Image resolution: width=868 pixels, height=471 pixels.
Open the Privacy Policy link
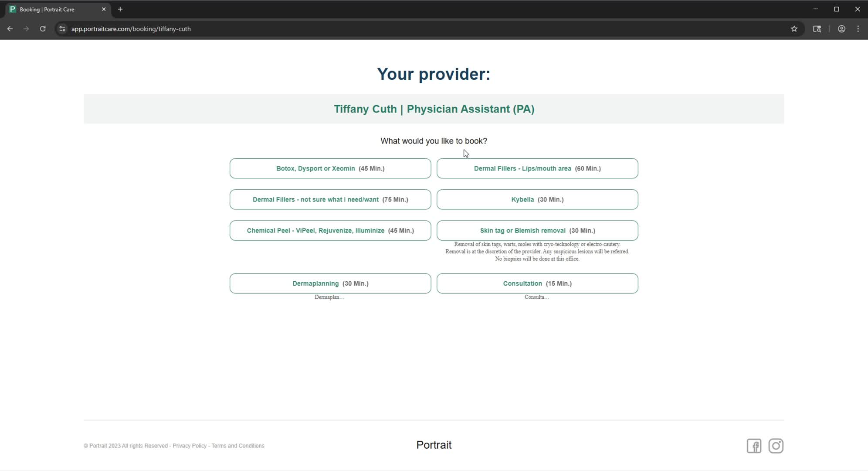[190, 446]
